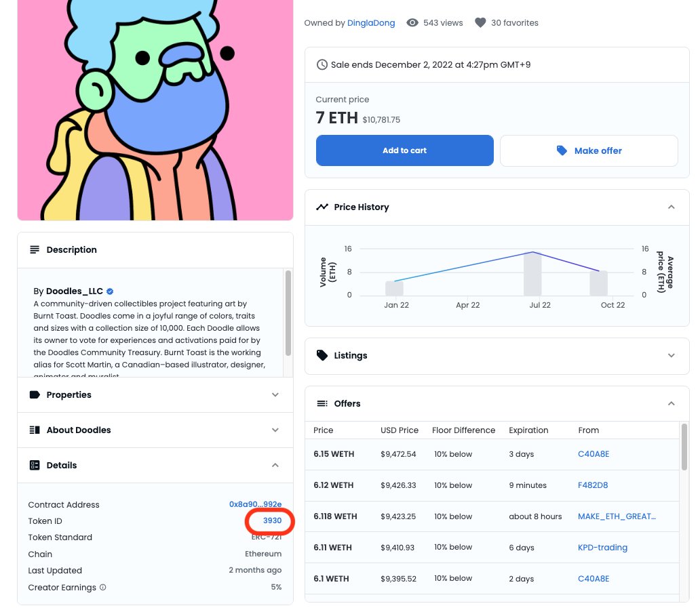
Task: Click the Jul 22 volume bar
Action: (x=532, y=274)
